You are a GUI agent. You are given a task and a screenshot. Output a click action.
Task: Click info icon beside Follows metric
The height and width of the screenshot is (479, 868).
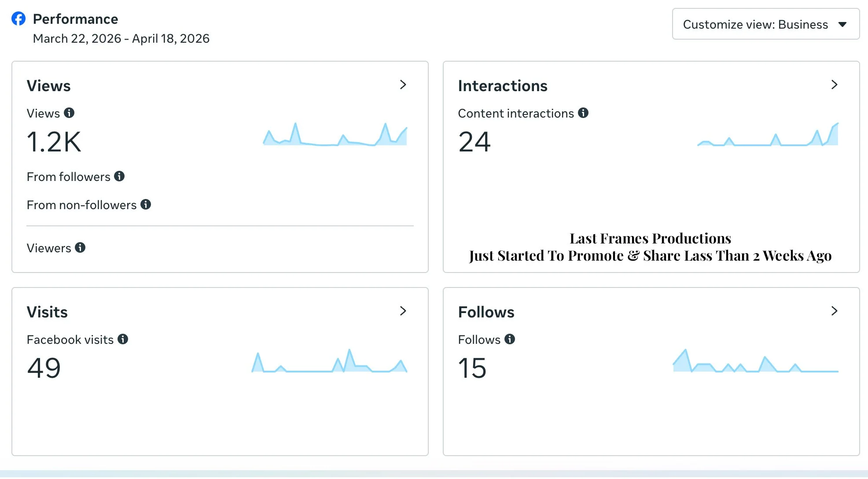(510, 339)
